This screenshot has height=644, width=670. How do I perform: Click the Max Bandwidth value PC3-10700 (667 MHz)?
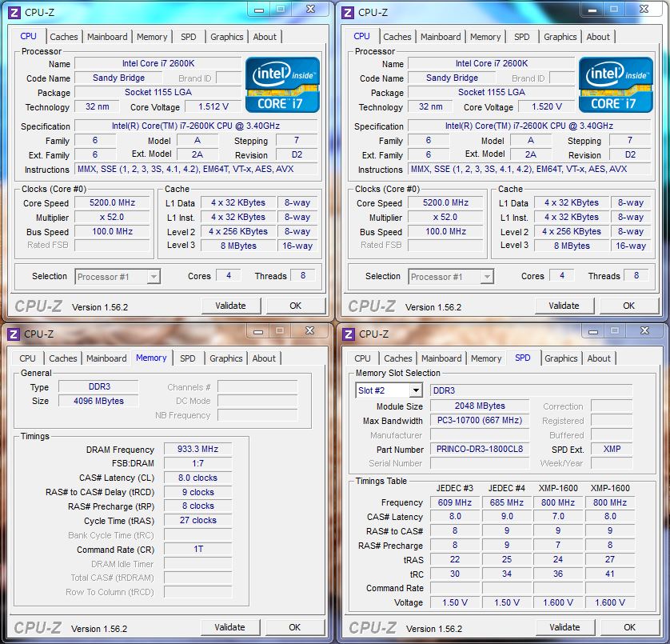(x=480, y=420)
